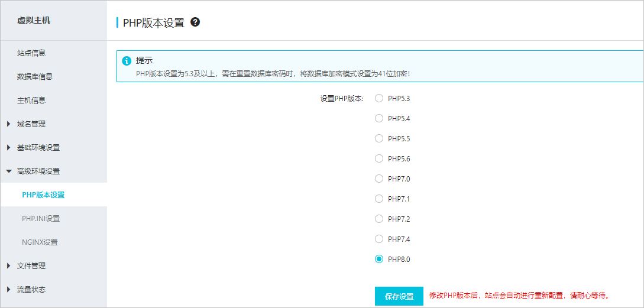The width and height of the screenshot is (644, 308).
Task: Expand the 基础环境设置 section
Action: point(38,148)
